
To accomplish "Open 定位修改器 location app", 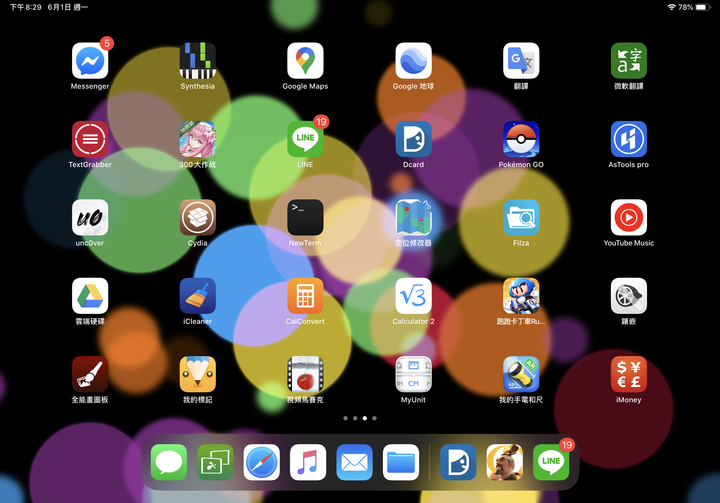I will [x=413, y=217].
